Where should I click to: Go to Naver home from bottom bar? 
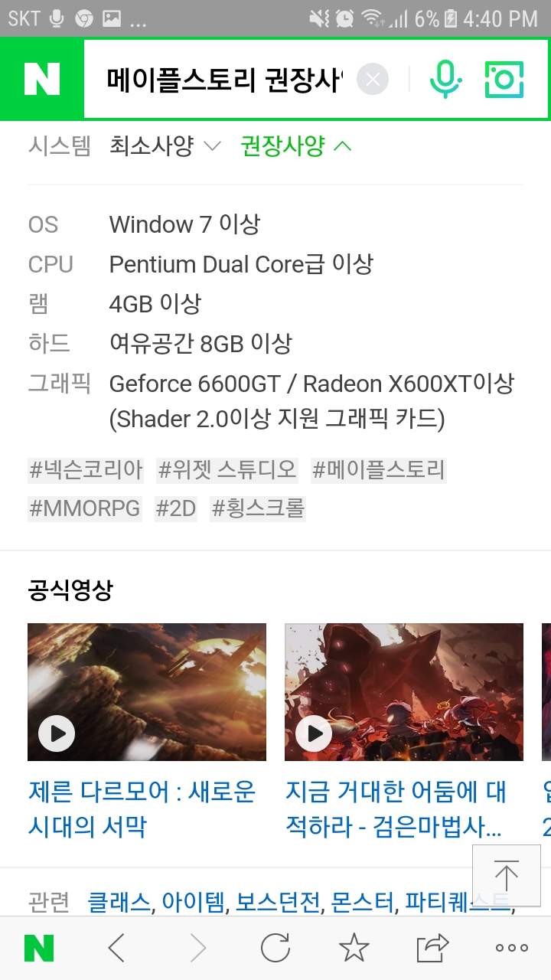tap(39, 949)
